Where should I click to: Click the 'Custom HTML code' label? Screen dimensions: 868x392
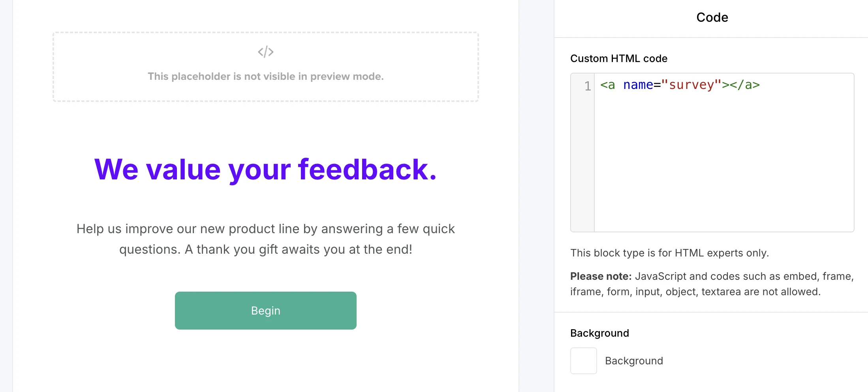pos(618,58)
